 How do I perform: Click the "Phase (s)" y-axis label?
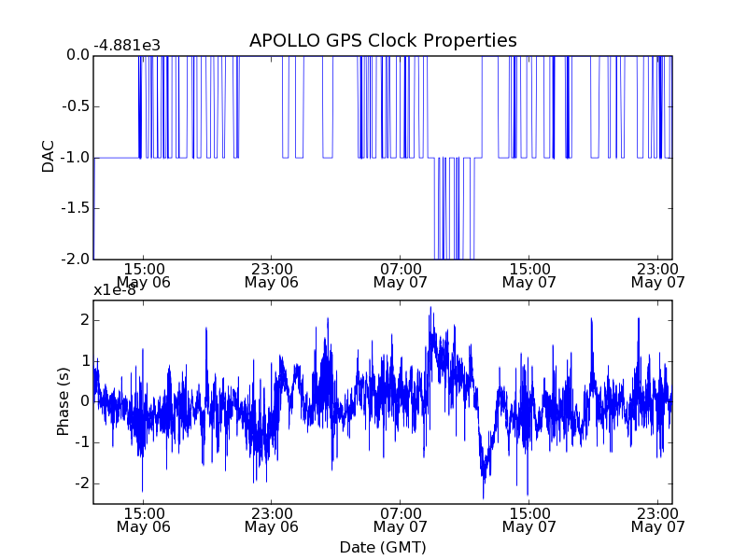tap(63, 401)
